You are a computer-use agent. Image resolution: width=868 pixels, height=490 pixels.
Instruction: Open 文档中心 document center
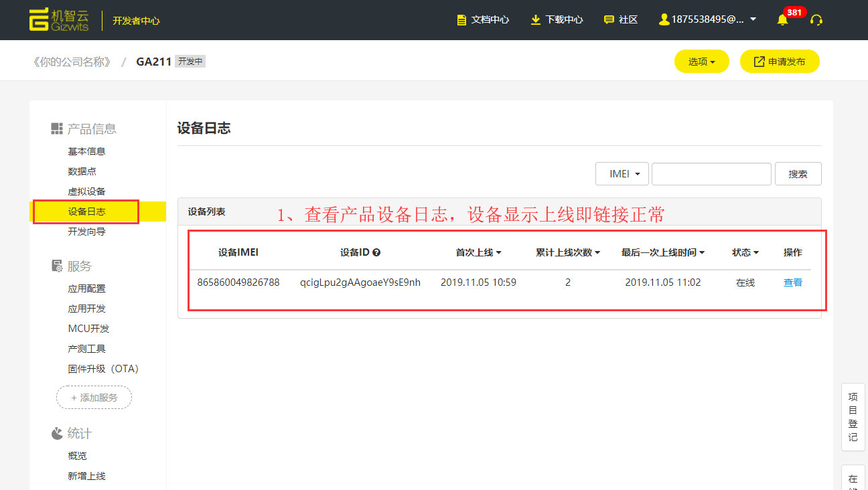483,20
